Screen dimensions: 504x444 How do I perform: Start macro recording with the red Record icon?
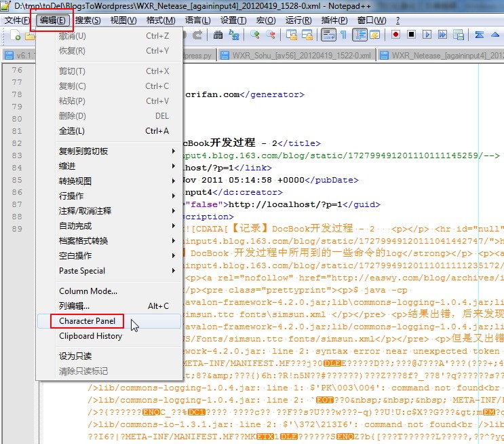[395, 35]
